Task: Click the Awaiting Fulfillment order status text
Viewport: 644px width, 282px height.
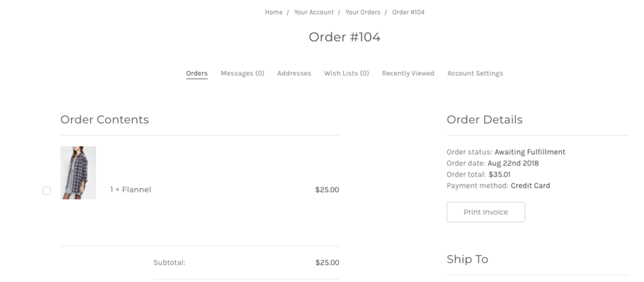Action: [530, 152]
